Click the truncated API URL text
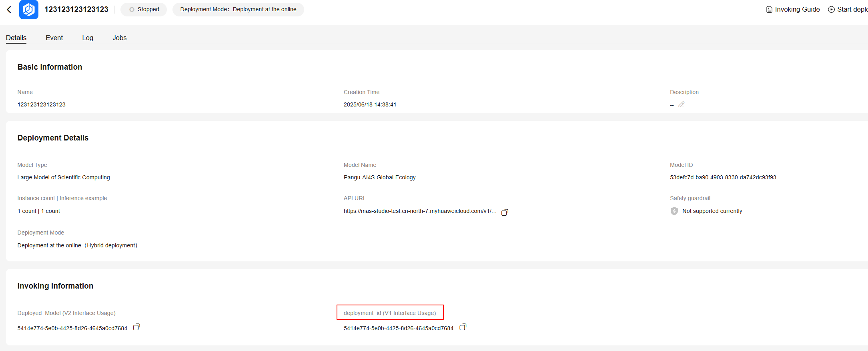The image size is (868, 351). coord(420,211)
